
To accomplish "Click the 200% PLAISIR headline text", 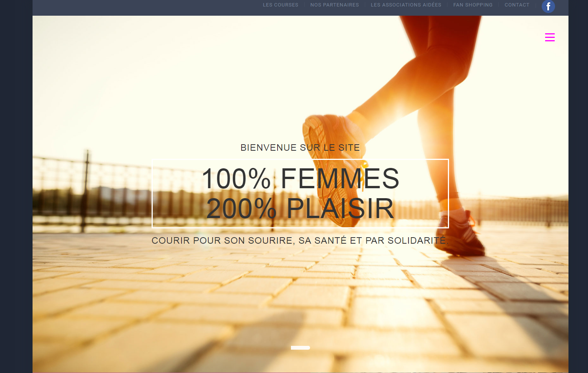I will 301,208.
